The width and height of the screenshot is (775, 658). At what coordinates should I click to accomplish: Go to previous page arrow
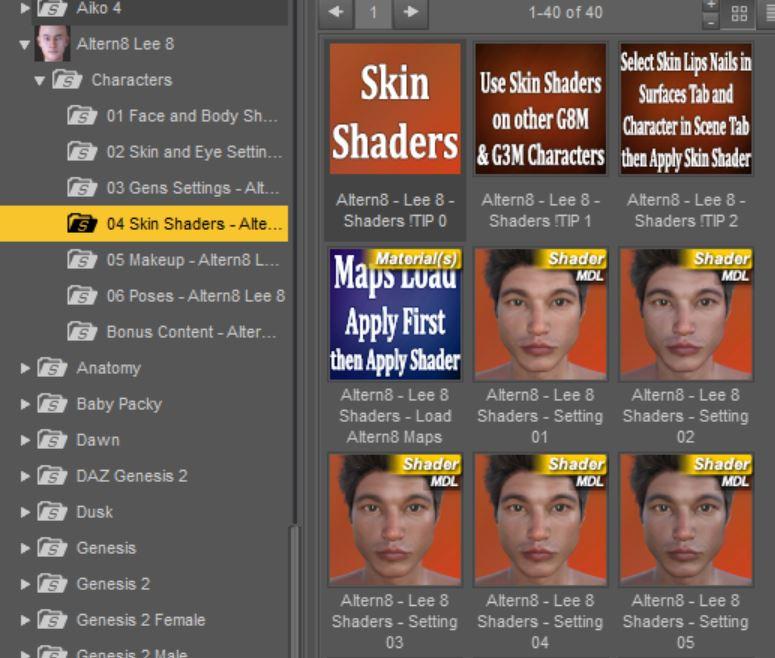point(336,12)
